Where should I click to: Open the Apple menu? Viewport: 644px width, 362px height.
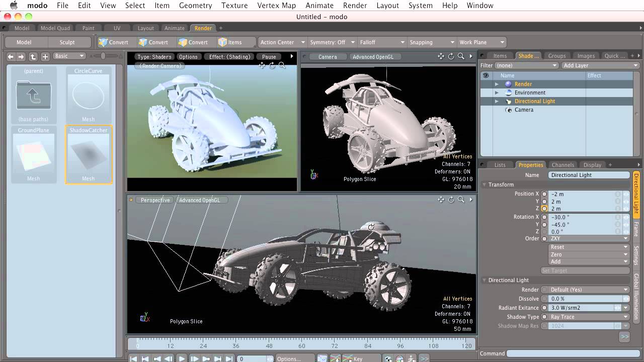point(14,6)
